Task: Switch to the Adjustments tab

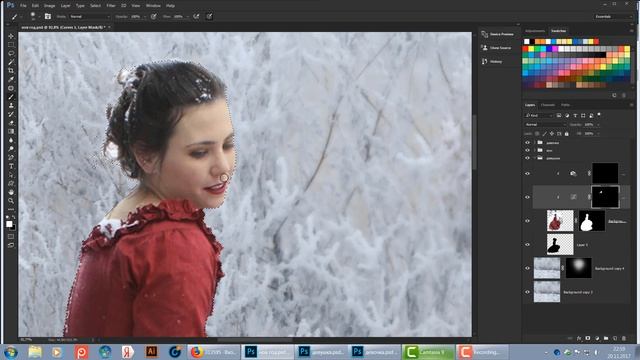Action: point(535,31)
